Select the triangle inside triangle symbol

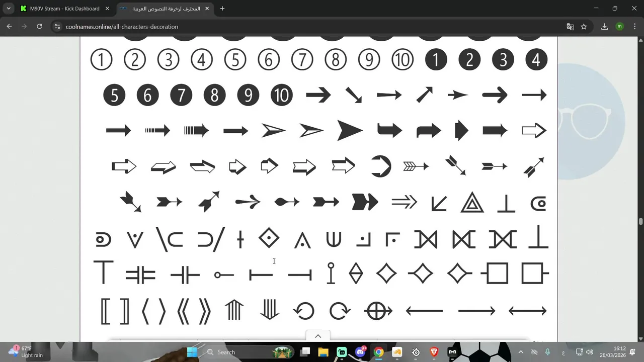tap(472, 203)
